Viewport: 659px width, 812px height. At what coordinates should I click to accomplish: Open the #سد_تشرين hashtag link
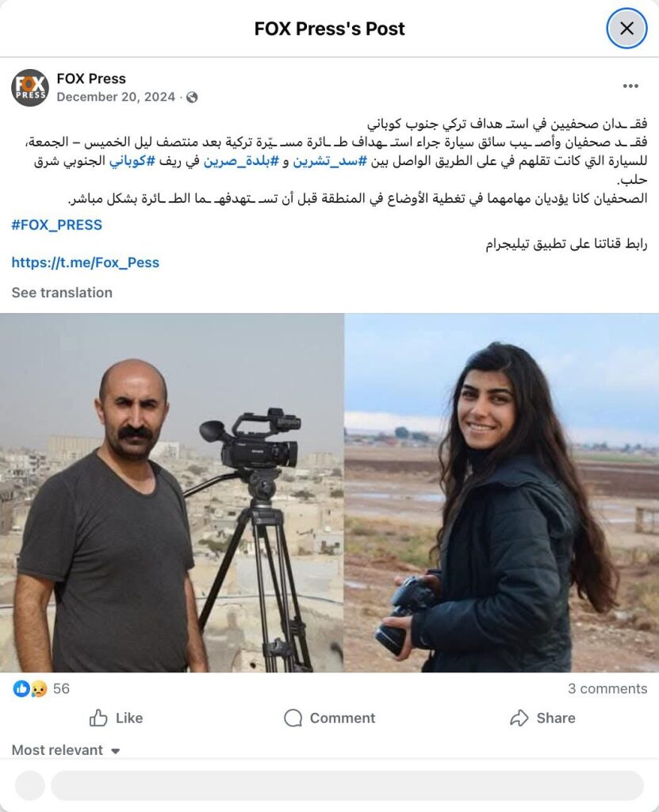330,161
